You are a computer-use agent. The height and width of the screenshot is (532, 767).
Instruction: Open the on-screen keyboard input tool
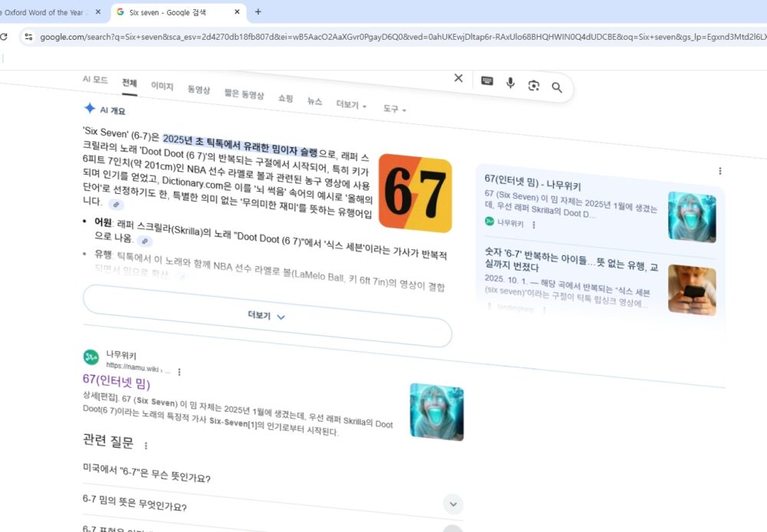(487, 81)
